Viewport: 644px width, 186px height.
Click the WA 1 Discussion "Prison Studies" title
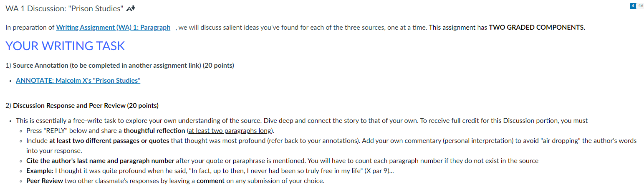coord(65,9)
